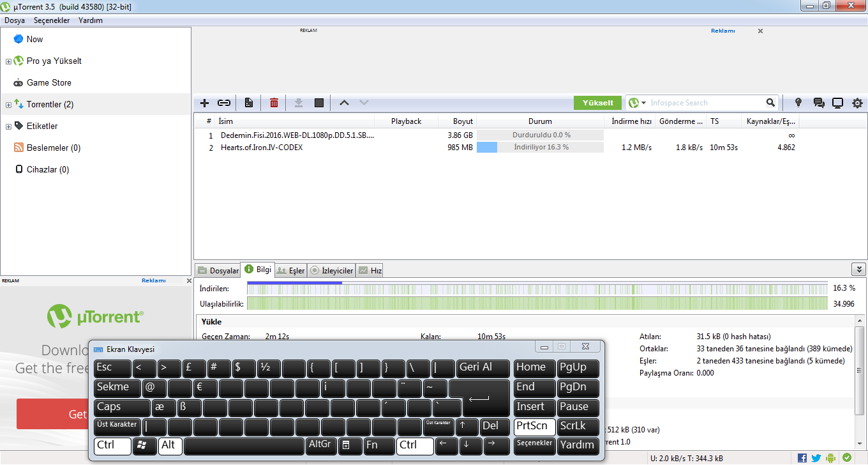Screen dimensions: 868x465
Task: Click the Facebook icon in the status bar
Action: tap(802, 458)
